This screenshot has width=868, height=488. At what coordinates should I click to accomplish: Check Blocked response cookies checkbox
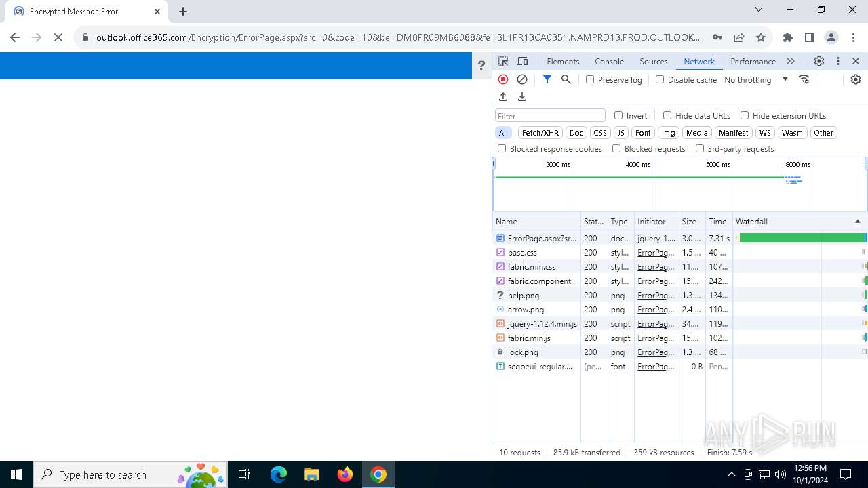(x=502, y=148)
